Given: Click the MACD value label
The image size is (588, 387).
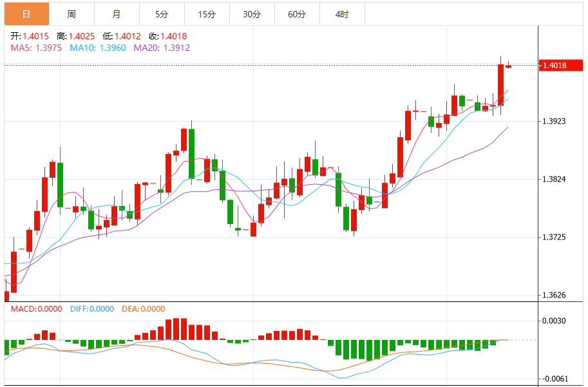Looking at the screenshot, I should (36, 309).
